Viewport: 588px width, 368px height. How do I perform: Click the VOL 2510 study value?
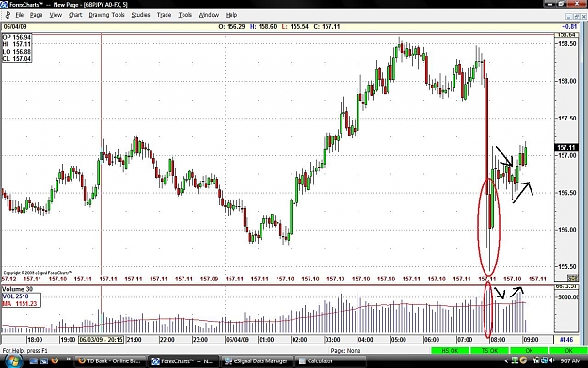[x=15, y=296]
